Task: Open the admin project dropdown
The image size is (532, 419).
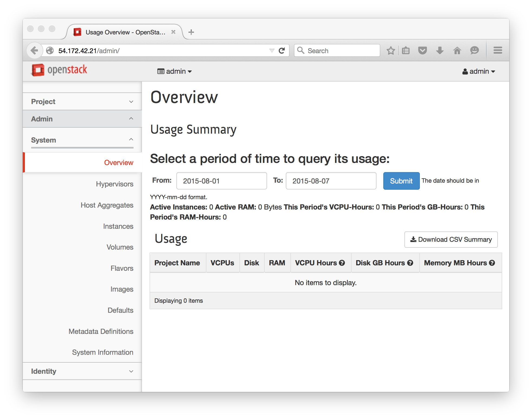Action: tap(175, 72)
